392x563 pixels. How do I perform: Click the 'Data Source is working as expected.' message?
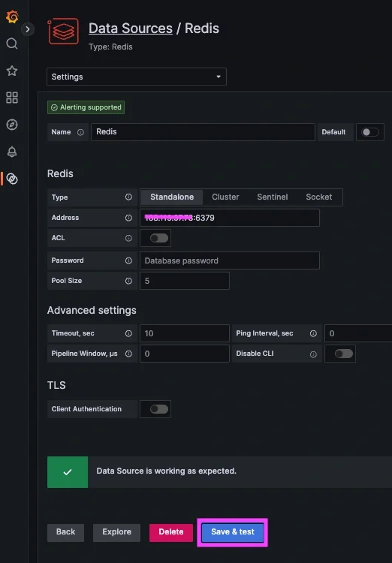click(167, 471)
